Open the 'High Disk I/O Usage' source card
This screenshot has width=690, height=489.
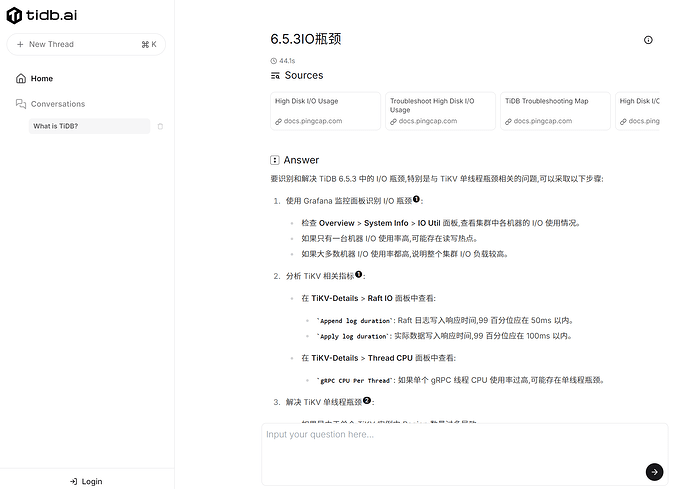[x=326, y=111]
